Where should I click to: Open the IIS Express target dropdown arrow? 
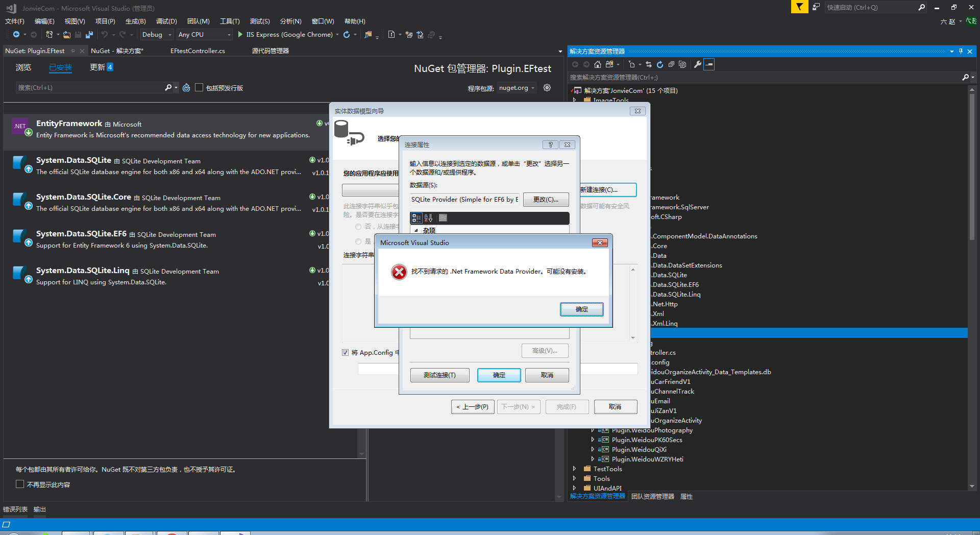(337, 35)
